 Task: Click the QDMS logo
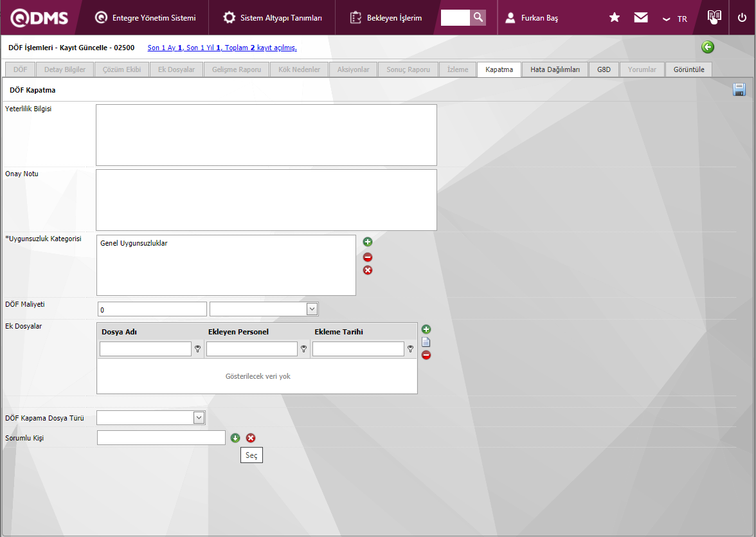pyautogui.click(x=40, y=18)
